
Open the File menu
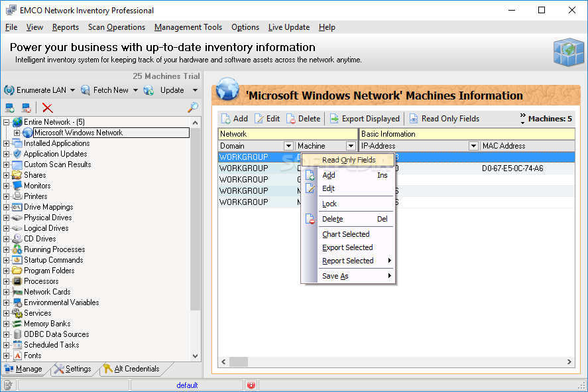(x=11, y=27)
